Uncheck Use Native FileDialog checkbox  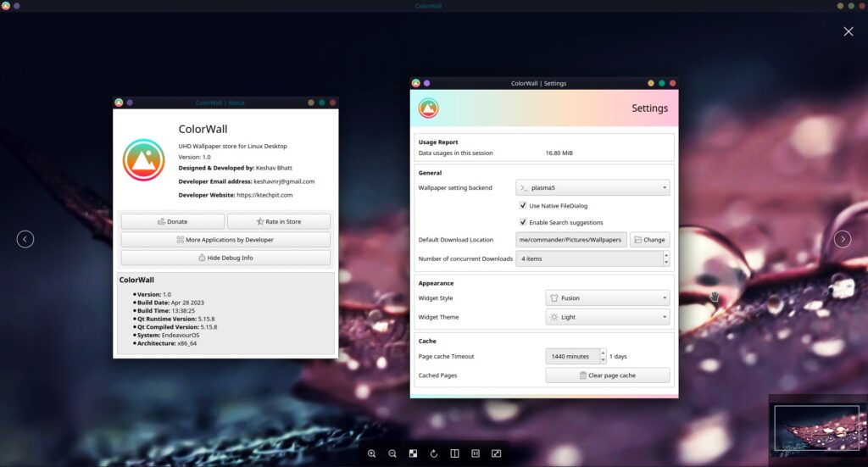pos(523,205)
